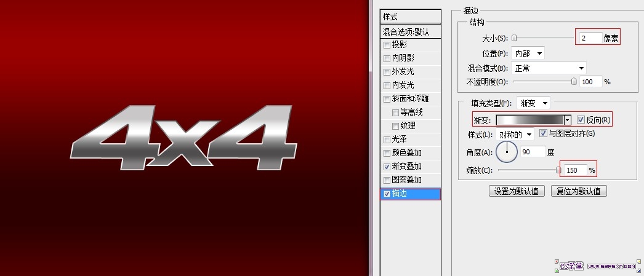Enable the 外发光 checkbox
Screen dimensions: 644x276
tap(387, 72)
